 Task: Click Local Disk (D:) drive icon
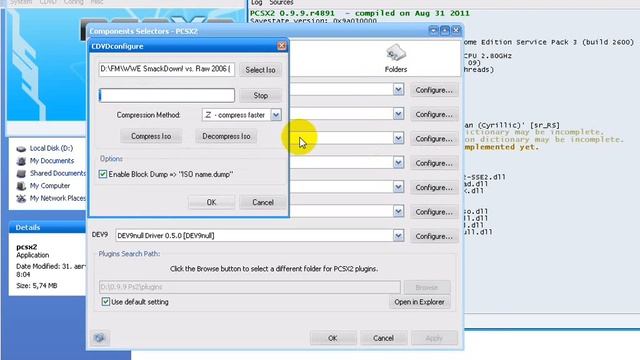click(21, 149)
